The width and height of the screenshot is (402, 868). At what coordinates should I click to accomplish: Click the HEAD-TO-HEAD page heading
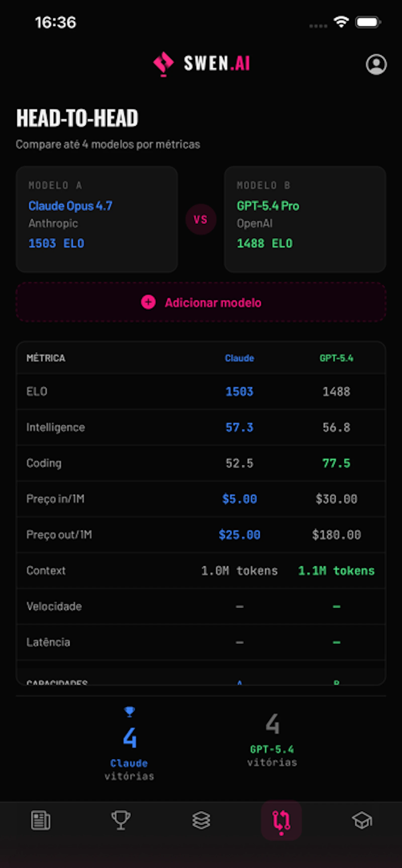77,118
